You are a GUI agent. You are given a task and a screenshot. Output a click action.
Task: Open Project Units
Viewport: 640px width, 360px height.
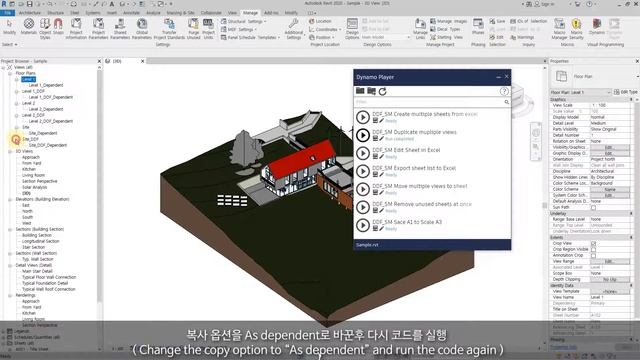(208, 29)
